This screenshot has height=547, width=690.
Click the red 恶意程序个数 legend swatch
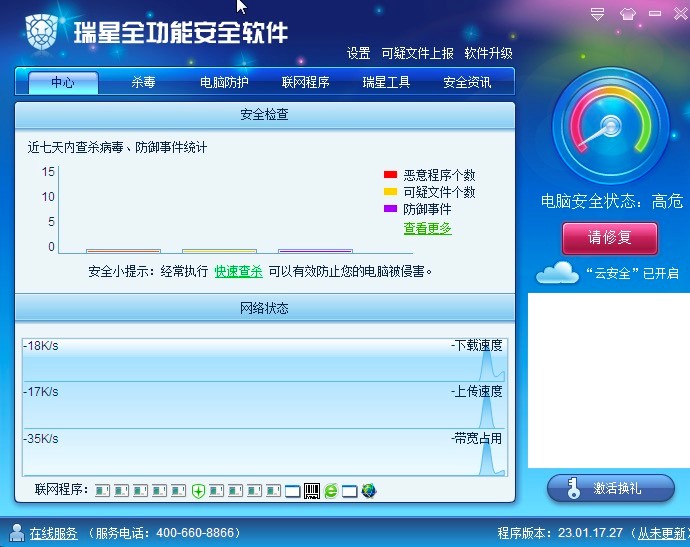tap(390, 175)
